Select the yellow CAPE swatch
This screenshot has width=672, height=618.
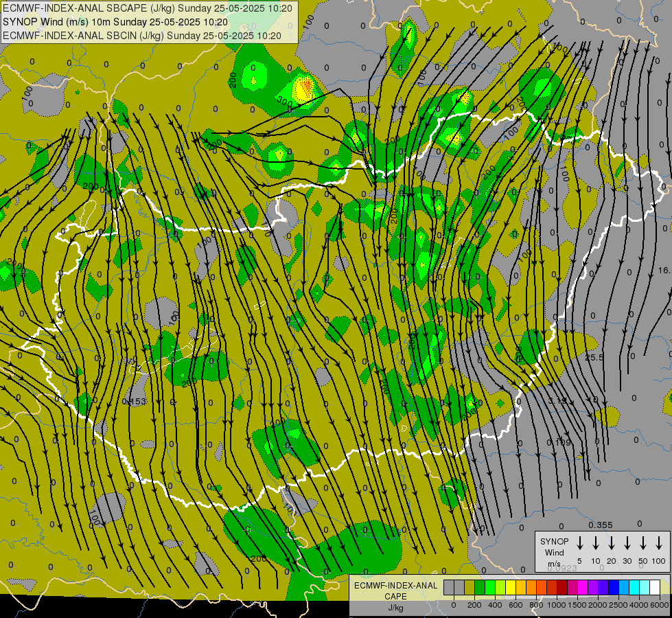[511, 587]
